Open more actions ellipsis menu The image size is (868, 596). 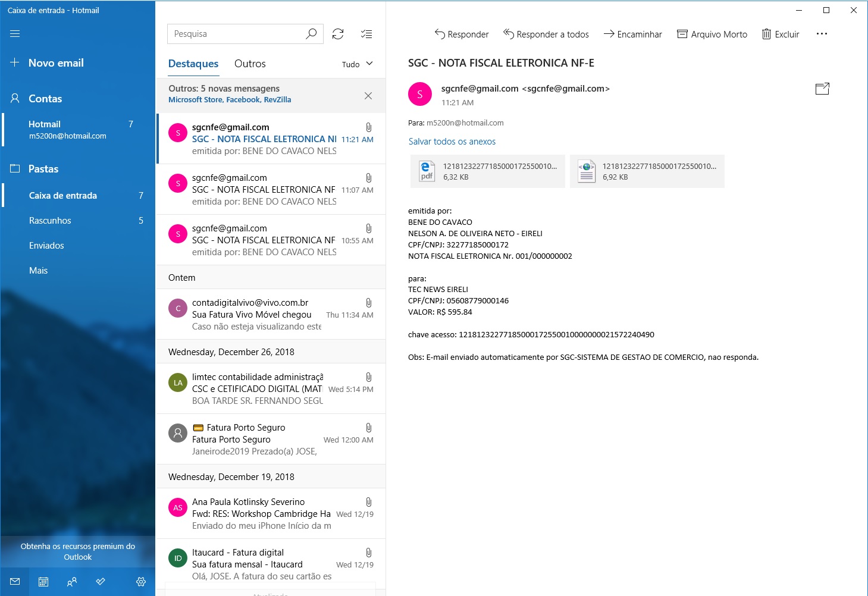pos(822,34)
